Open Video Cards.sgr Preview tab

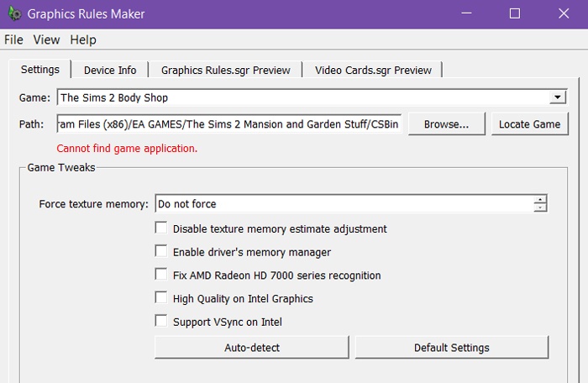click(x=373, y=71)
